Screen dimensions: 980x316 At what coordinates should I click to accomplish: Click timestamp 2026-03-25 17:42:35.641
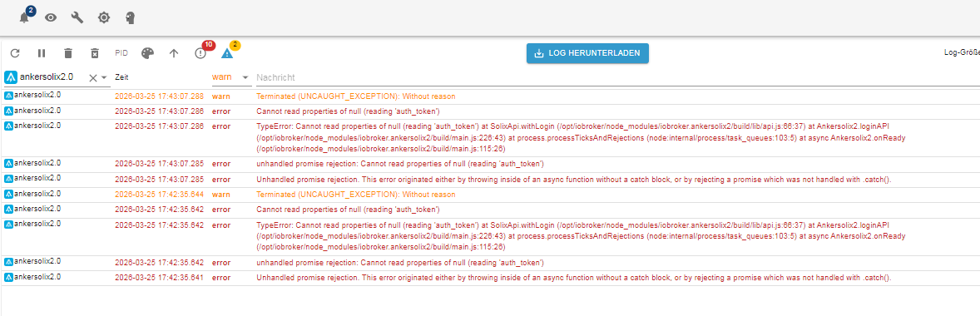tap(160, 278)
